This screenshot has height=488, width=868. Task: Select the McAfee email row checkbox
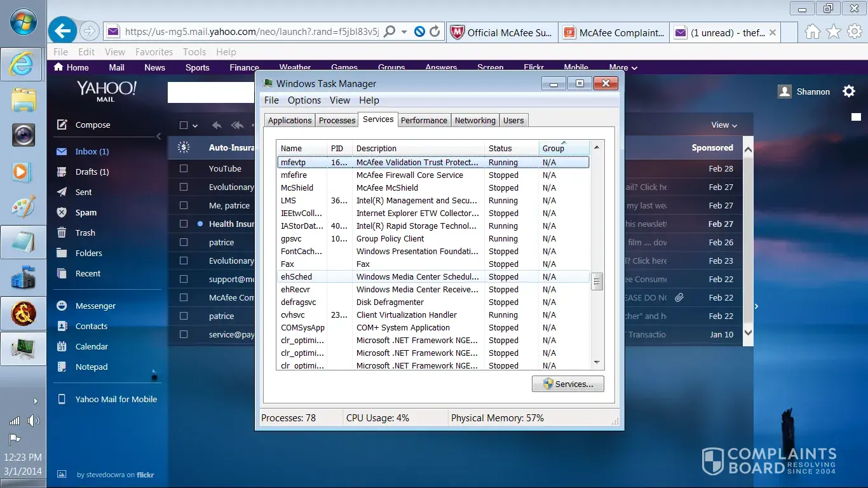[x=184, y=298]
